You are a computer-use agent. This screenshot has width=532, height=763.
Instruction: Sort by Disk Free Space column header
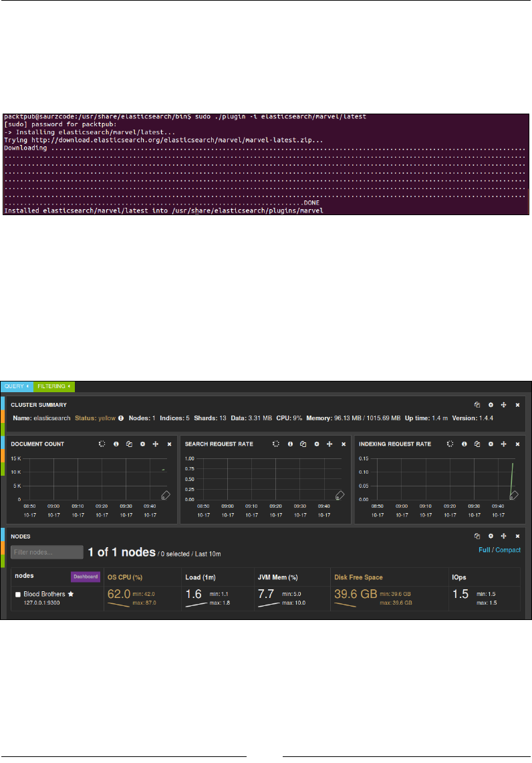358,577
